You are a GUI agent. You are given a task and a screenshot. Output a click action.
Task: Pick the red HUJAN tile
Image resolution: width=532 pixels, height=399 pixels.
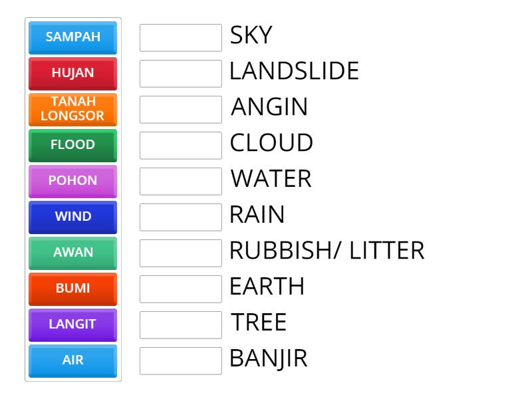tap(72, 73)
